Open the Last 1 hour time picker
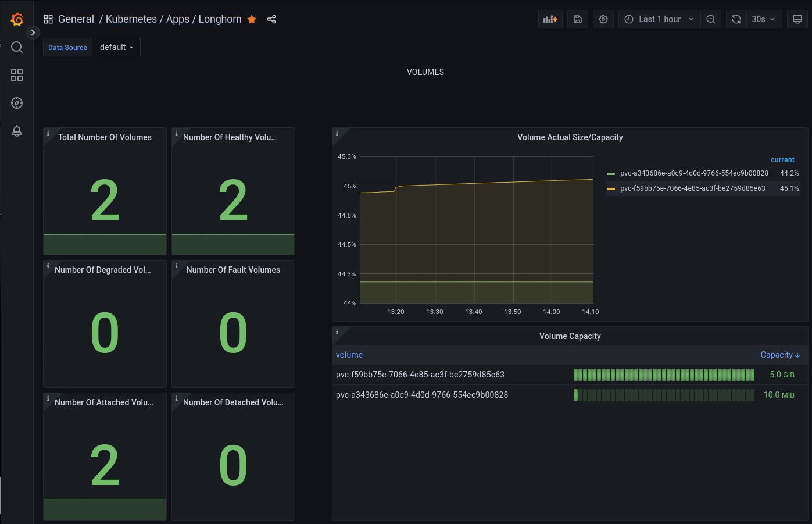The width and height of the screenshot is (812, 524). (660, 19)
